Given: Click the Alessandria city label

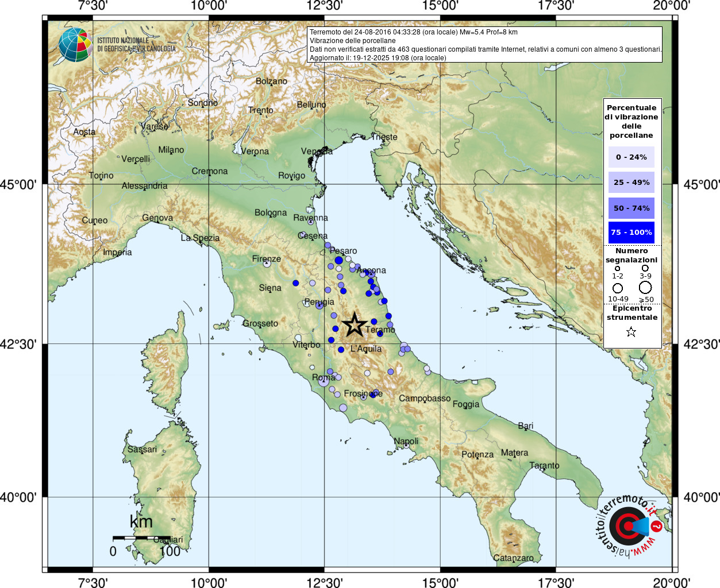Looking at the screenshot, I should coord(145,186).
